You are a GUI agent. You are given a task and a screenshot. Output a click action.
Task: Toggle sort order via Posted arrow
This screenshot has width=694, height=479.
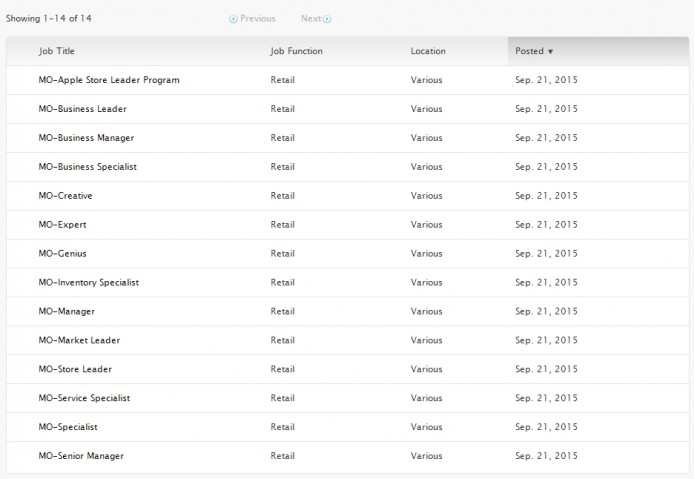pos(550,51)
